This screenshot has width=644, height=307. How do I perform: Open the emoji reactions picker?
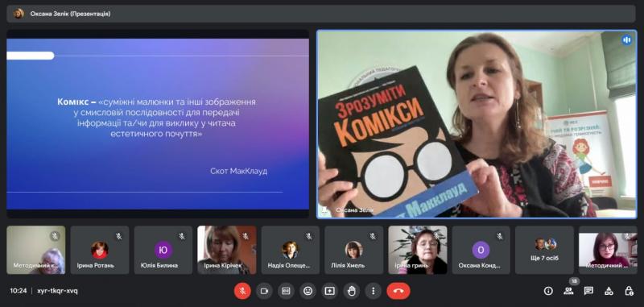pyautogui.click(x=308, y=291)
